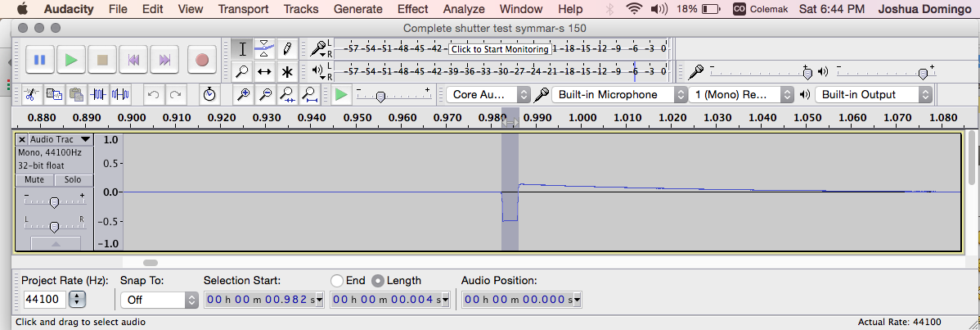The image size is (980, 330).
Task: Click Fit Project in window icon
Action: [310, 95]
